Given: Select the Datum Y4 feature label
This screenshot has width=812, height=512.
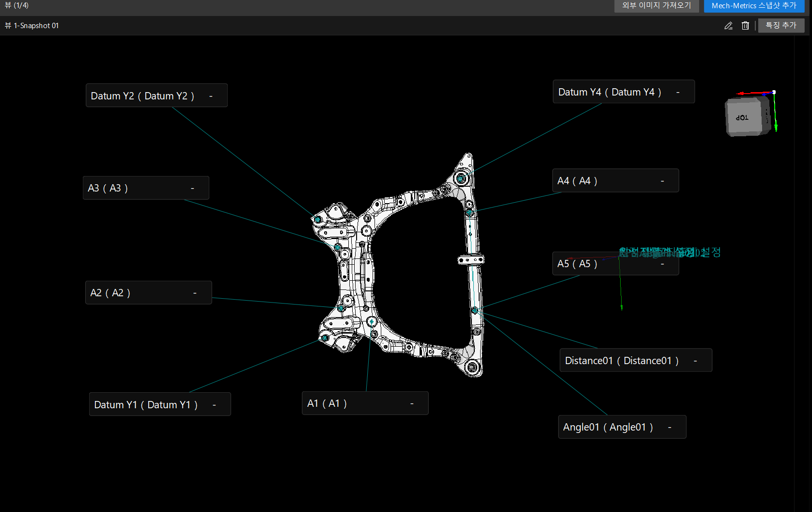Looking at the screenshot, I should point(624,92).
